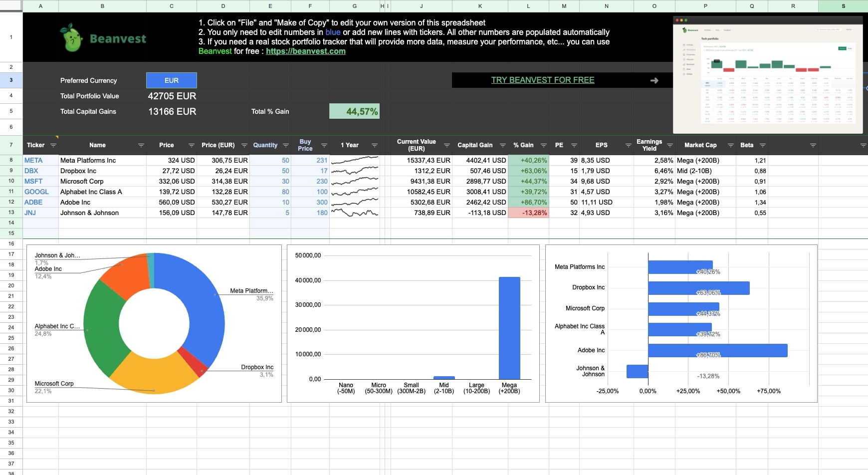Click the Adobe Inc gain bar

click(717, 350)
